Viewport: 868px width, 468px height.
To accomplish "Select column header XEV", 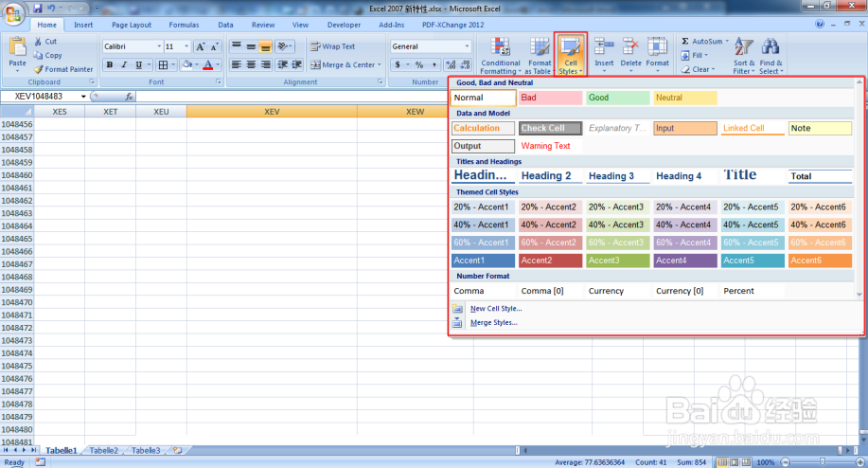I will point(272,112).
